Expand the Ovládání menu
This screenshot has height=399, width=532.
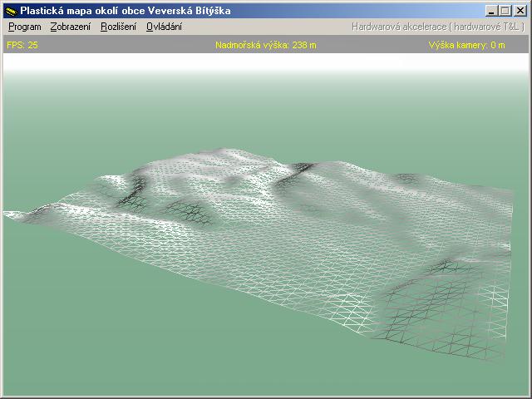(164, 27)
